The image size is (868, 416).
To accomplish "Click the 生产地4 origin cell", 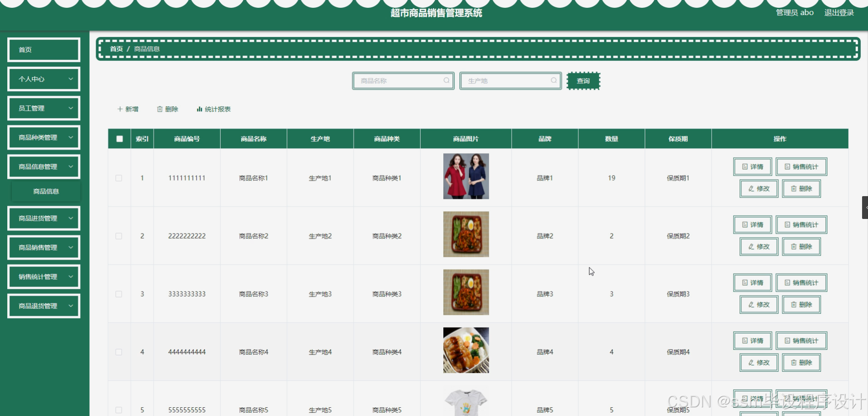I will tap(320, 352).
